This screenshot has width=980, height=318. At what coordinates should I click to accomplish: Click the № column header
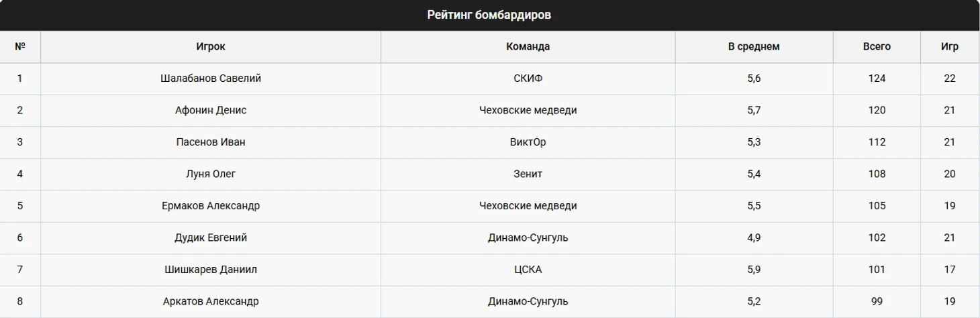[x=20, y=47]
